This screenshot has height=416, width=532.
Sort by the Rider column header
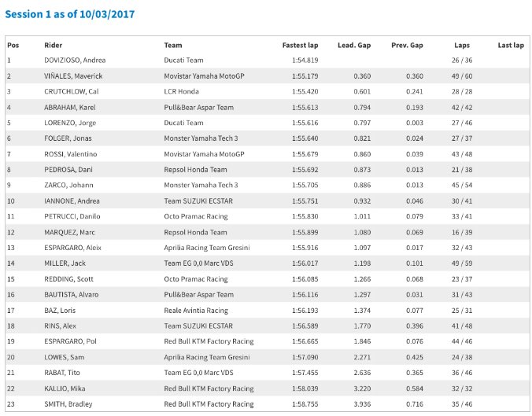pyautogui.click(x=54, y=45)
